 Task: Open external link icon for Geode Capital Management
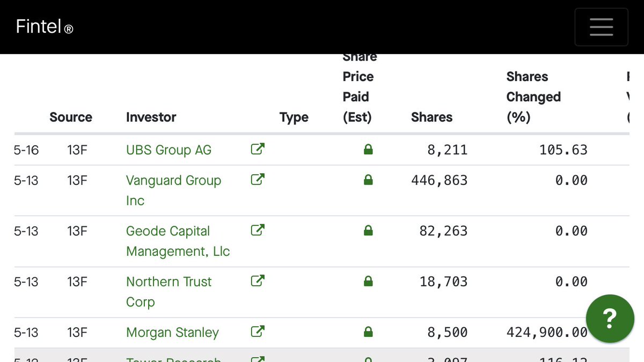click(x=258, y=230)
